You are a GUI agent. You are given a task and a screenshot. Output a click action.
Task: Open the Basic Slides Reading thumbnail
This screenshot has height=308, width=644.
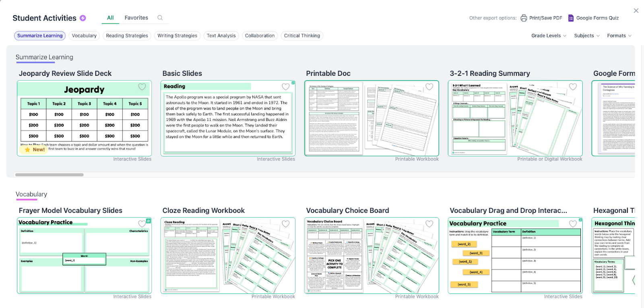(228, 118)
